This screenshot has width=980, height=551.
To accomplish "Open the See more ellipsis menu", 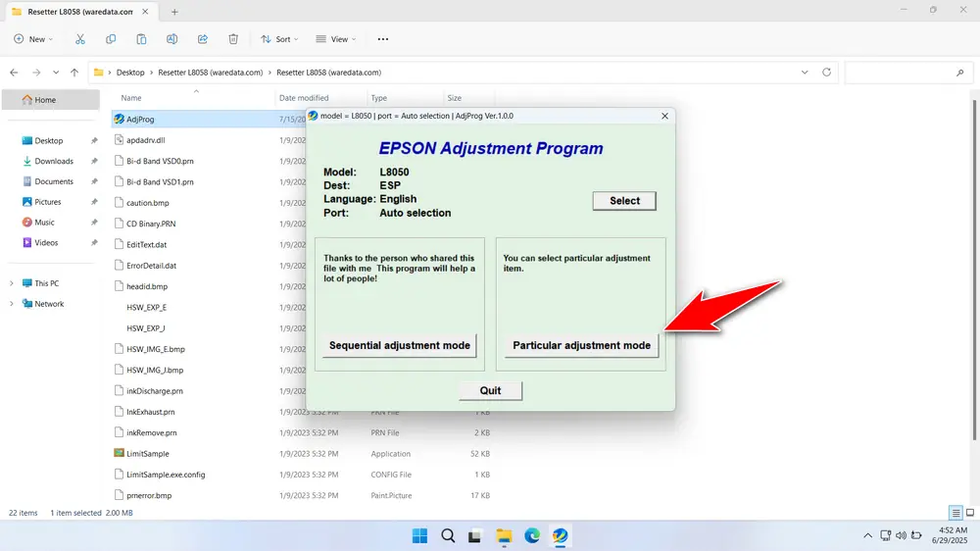I will tap(383, 39).
